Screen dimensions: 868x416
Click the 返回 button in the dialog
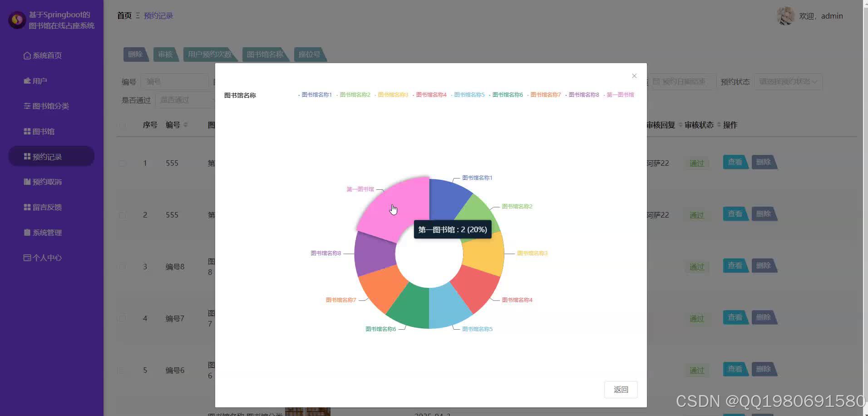click(x=621, y=390)
